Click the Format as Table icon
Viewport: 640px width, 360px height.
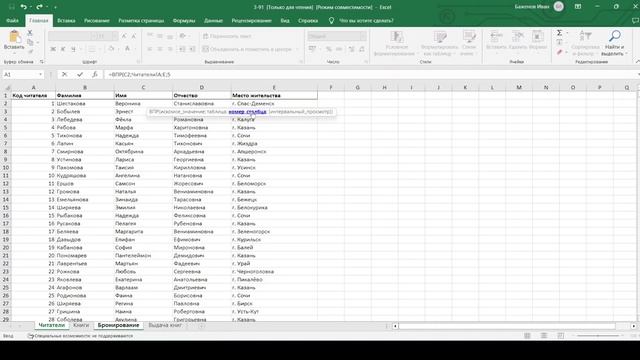pos(440,37)
